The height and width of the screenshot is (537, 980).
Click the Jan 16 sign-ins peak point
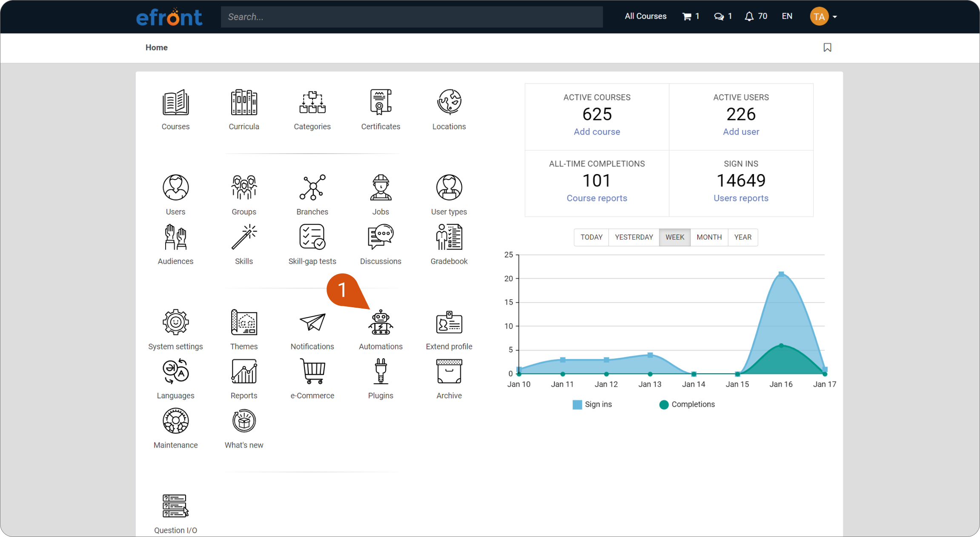781,274
